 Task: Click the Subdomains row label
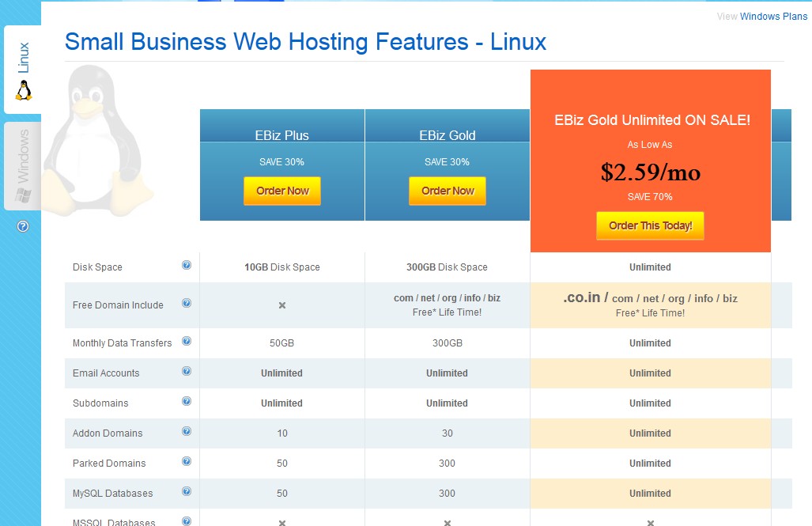click(x=100, y=403)
